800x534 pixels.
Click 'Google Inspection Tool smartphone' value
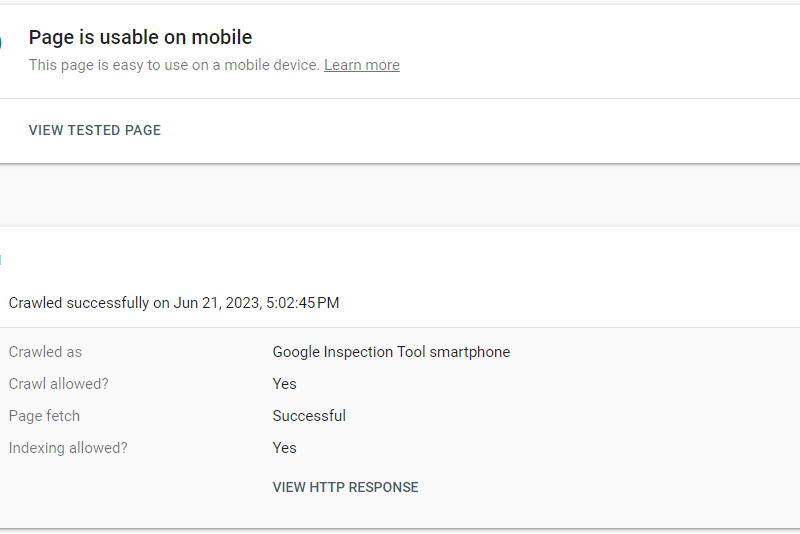click(x=391, y=352)
